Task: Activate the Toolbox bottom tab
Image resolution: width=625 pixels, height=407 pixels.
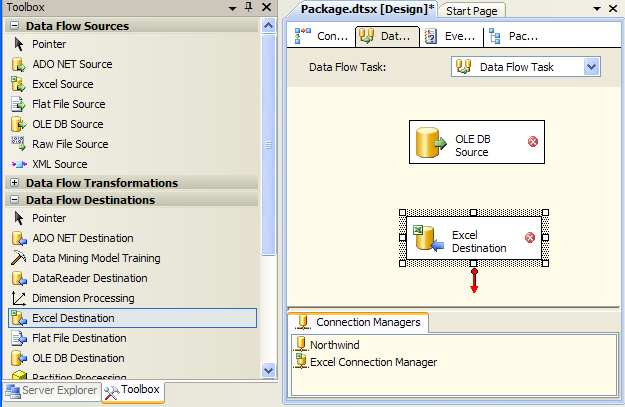Action: coord(133,391)
